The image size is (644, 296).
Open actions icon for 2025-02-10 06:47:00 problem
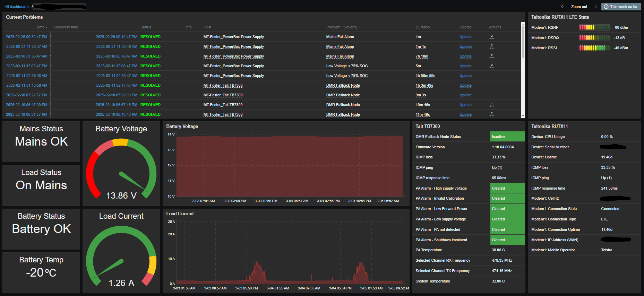point(491,105)
